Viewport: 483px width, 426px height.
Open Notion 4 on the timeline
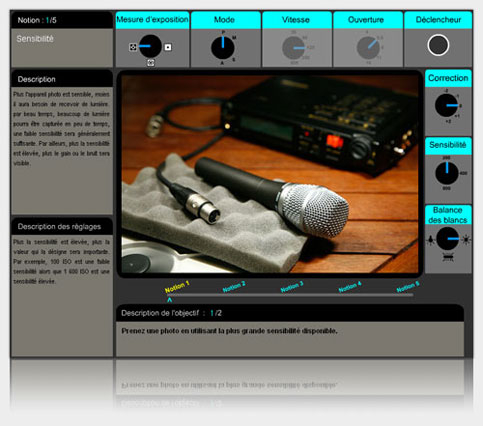350,286
